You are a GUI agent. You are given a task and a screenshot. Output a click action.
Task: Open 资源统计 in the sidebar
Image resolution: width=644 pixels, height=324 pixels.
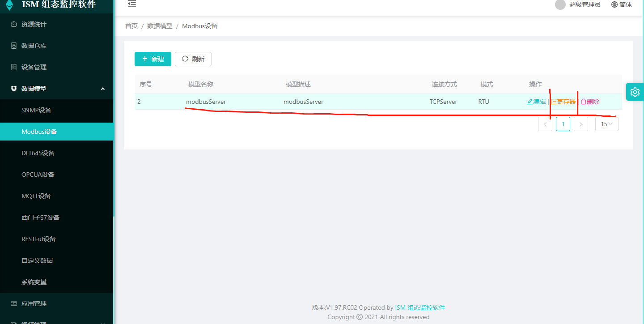point(56,24)
